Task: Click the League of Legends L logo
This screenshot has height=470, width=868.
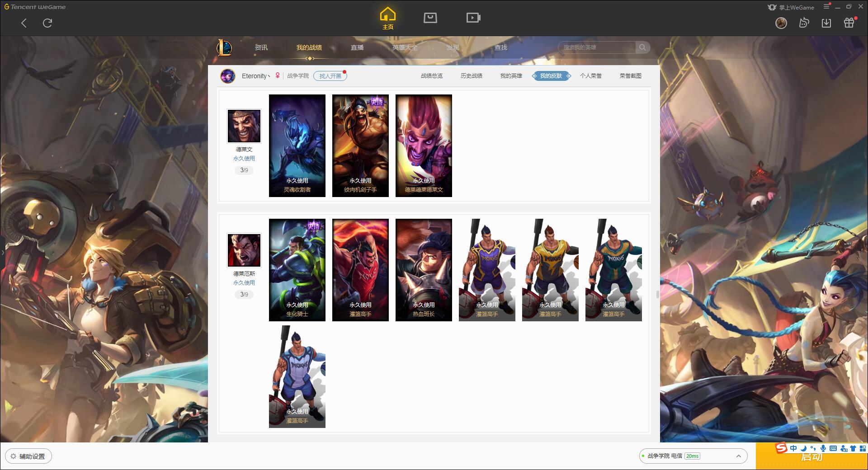Action: click(x=224, y=47)
